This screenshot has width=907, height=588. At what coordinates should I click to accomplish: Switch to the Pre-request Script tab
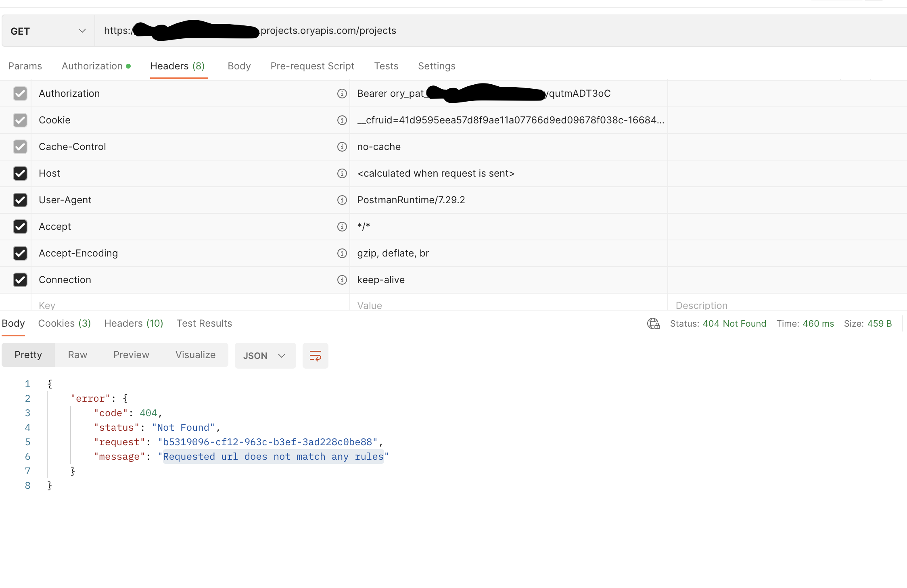point(312,66)
